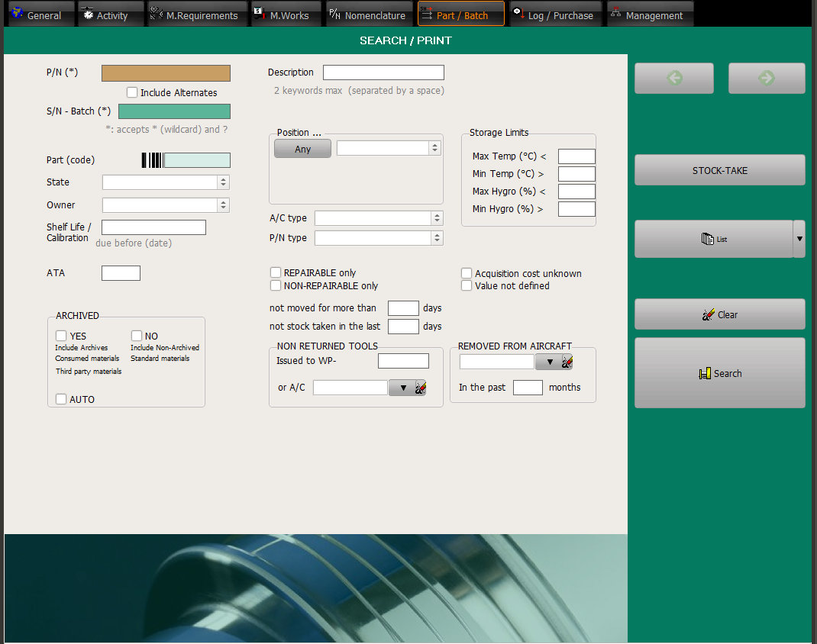Tick Acquisition cost unknown
The height and width of the screenshot is (644, 817).
coord(467,273)
